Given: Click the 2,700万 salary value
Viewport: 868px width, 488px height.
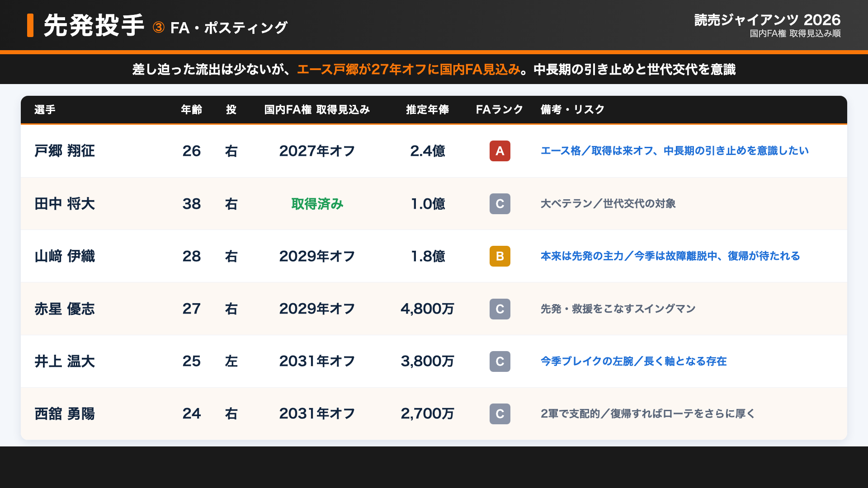Looking at the screenshot, I should (x=428, y=414).
